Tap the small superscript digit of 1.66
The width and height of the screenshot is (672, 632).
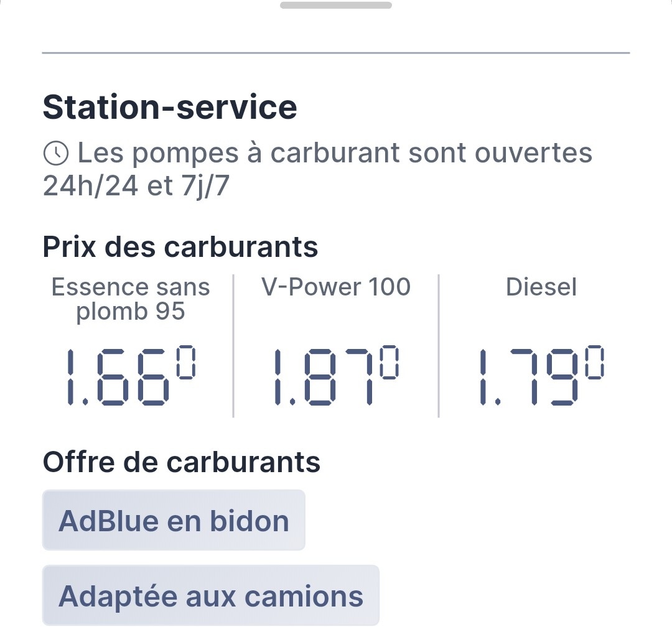click(186, 363)
